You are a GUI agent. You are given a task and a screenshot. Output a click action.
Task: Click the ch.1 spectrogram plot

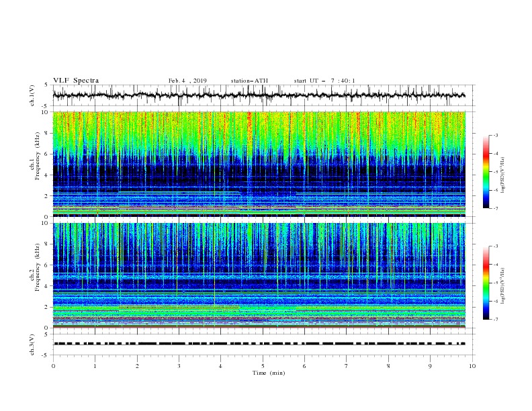259,164
